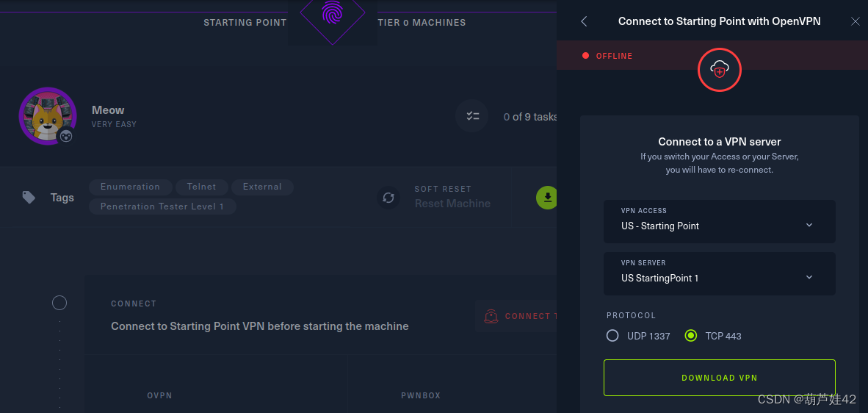Viewport: 868px width, 413px height.
Task: Click the red VPN icon on the Connect button
Action: (x=491, y=316)
